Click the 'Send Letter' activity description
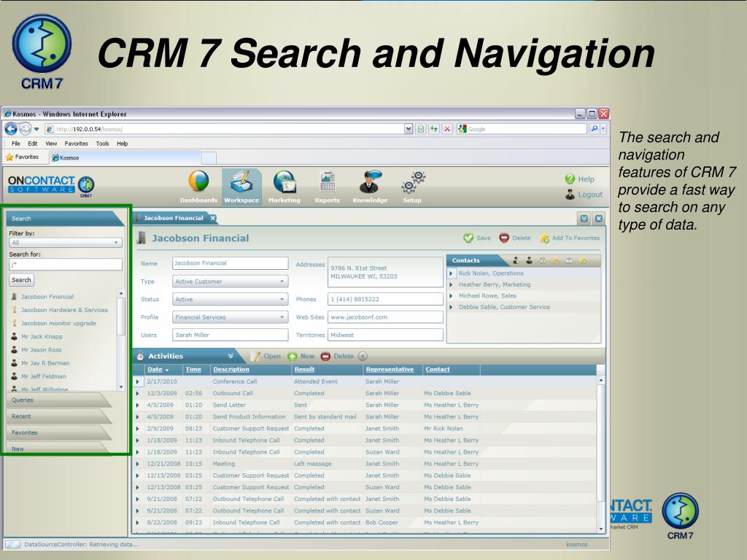 (229, 405)
